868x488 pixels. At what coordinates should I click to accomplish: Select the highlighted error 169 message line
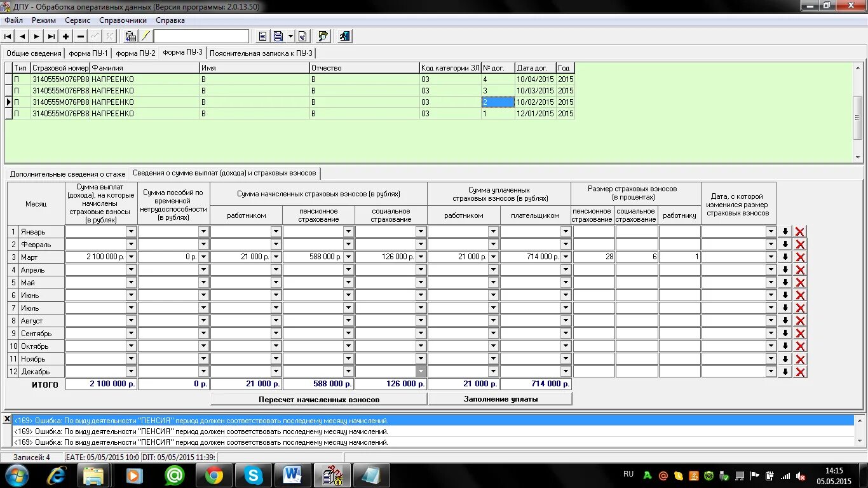[x=433, y=421]
